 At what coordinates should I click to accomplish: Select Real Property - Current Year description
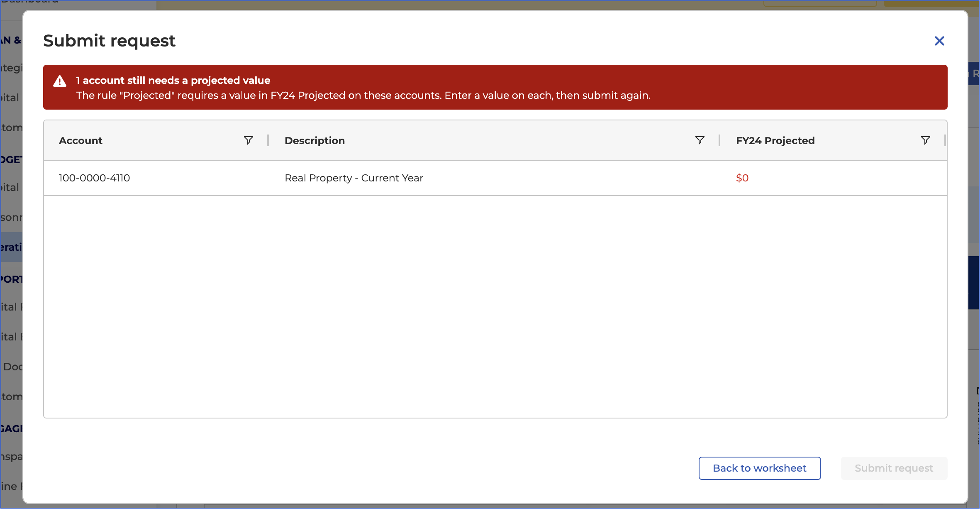pyautogui.click(x=354, y=178)
